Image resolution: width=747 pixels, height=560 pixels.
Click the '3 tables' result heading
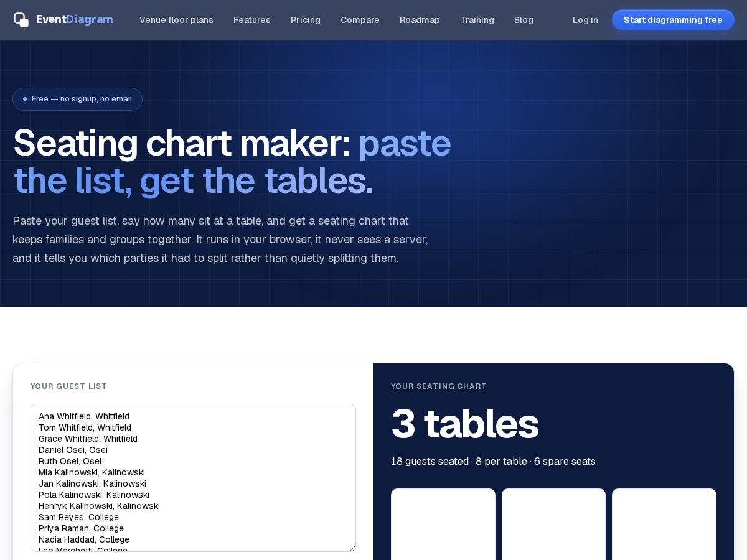(x=464, y=424)
